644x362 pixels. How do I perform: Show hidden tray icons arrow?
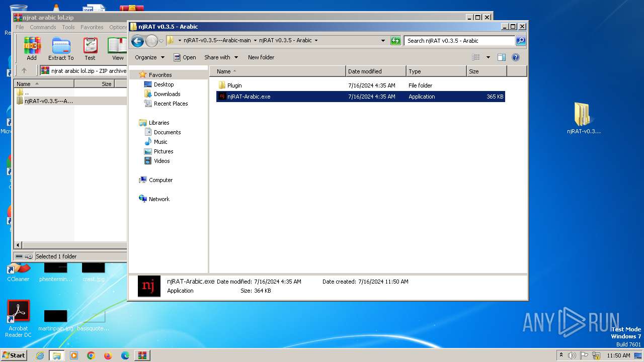561,355
